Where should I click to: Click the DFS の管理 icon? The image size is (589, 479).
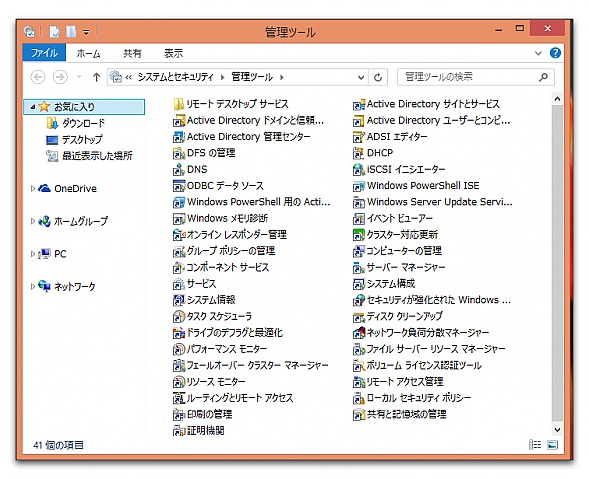coord(179,153)
